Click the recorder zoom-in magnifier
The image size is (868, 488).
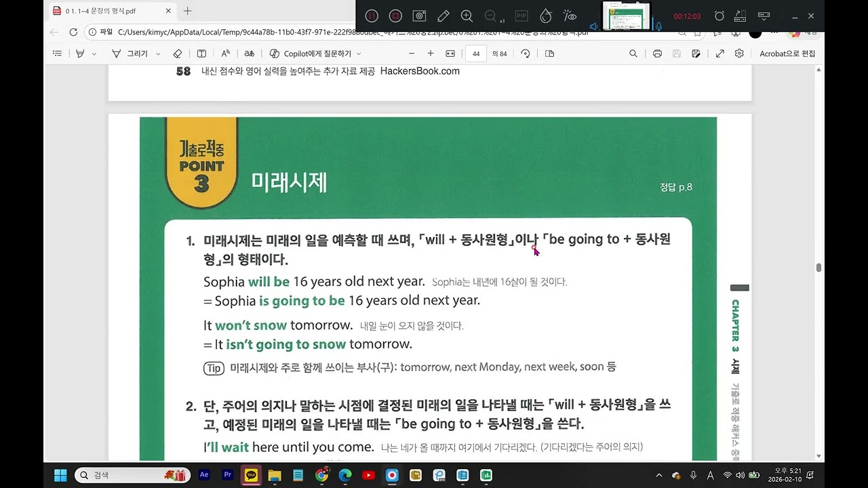point(467,16)
